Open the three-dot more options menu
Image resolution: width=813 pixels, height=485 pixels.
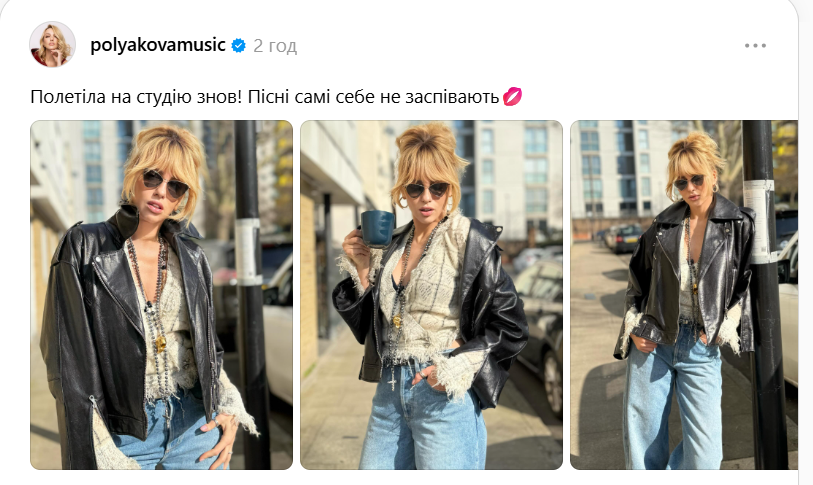pos(755,46)
